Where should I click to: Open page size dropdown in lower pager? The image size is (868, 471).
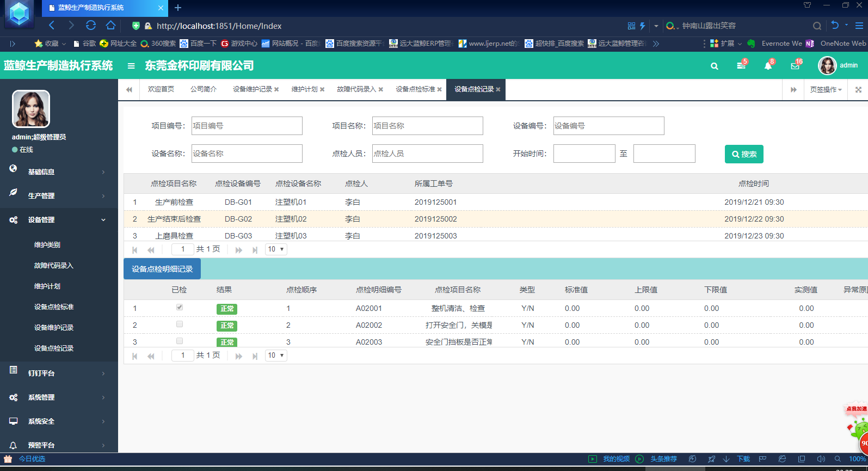(x=276, y=356)
